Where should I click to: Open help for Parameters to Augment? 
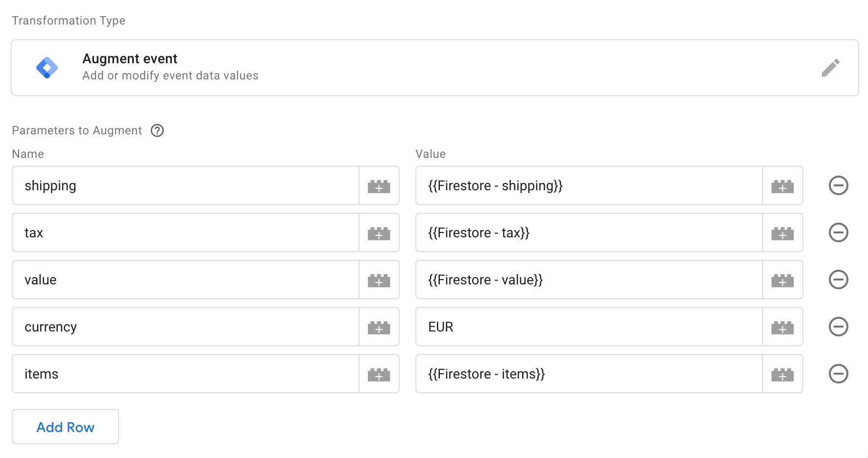tap(157, 130)
